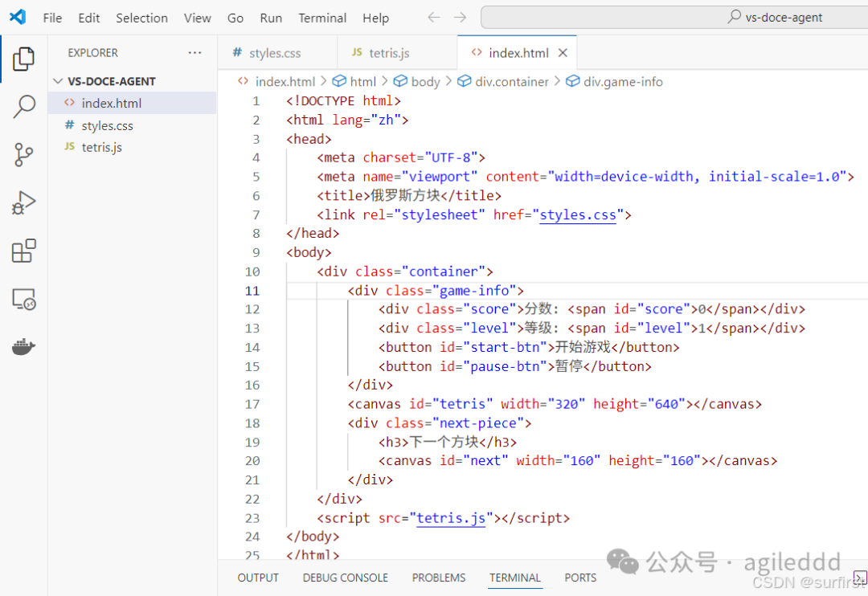
Task: Click the meta charset UTF-8 line
Action: 401,157
